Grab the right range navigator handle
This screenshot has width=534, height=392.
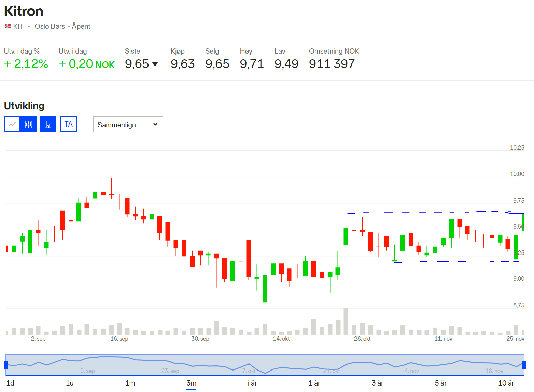coord(524,365)
